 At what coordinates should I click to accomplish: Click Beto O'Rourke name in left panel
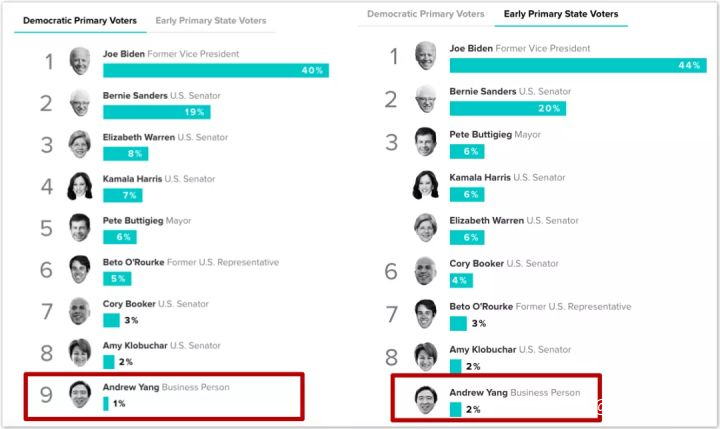pyautogui.click(x=134, y=262)
